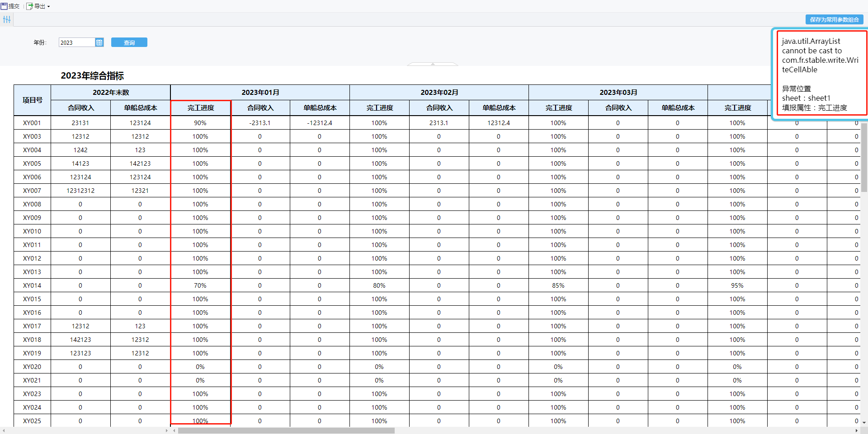Click the 23131 contract income cell
This screenshot has height=434, width=868.
80,123
